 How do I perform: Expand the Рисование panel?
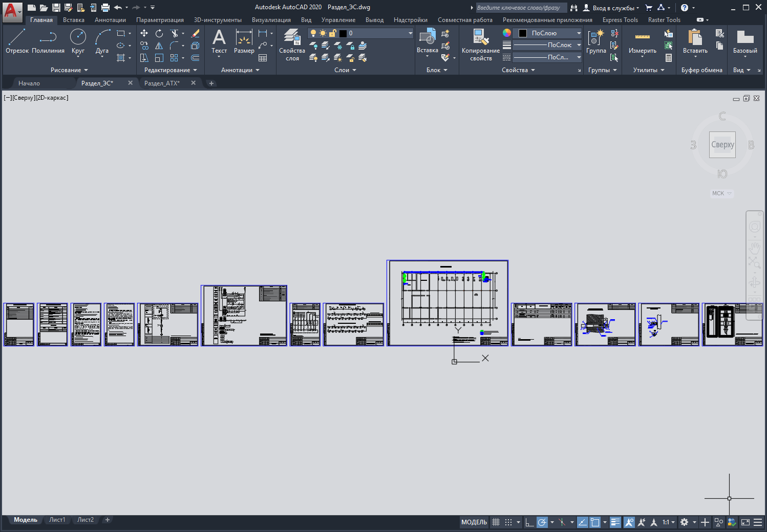click(69, 70)
